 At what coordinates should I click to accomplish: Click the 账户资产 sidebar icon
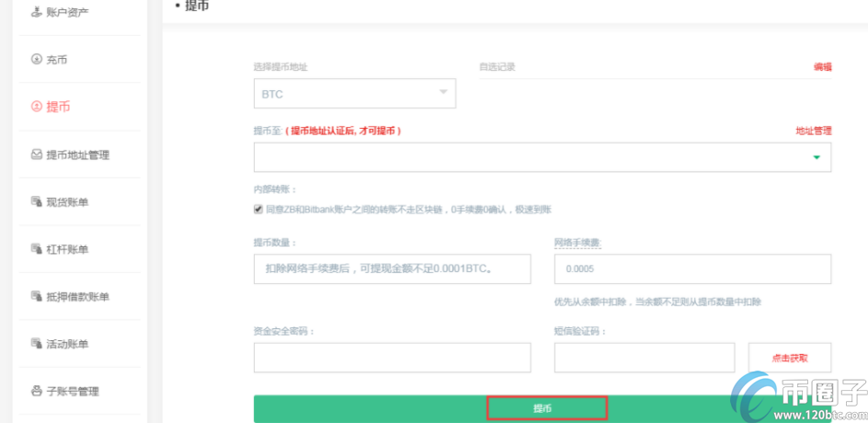click(x=37, y=13)
